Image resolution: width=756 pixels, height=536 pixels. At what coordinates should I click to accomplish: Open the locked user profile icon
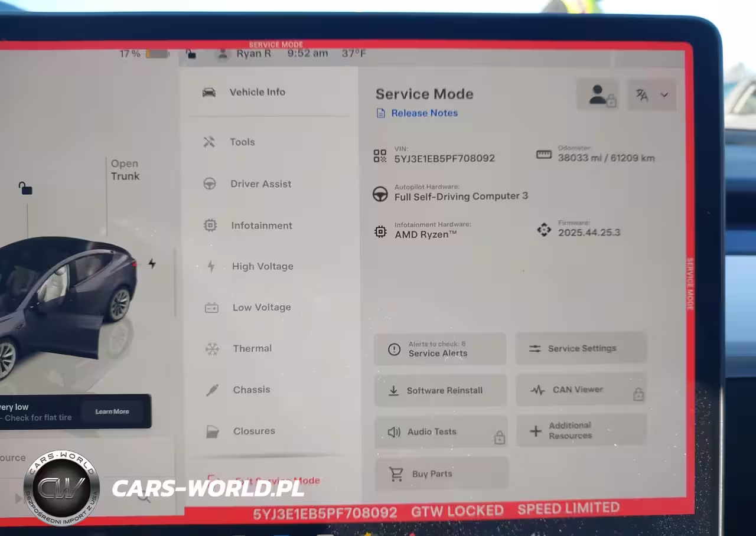pos(598,96)
